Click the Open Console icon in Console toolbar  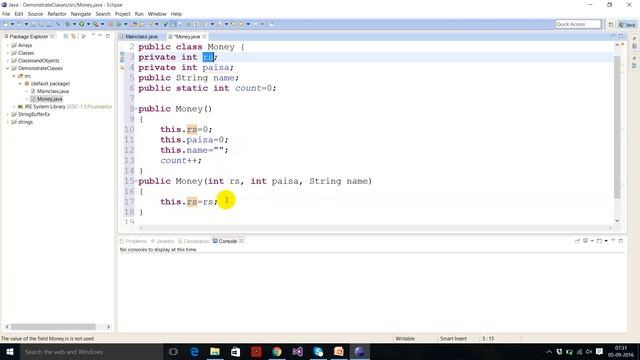point(599,241)
